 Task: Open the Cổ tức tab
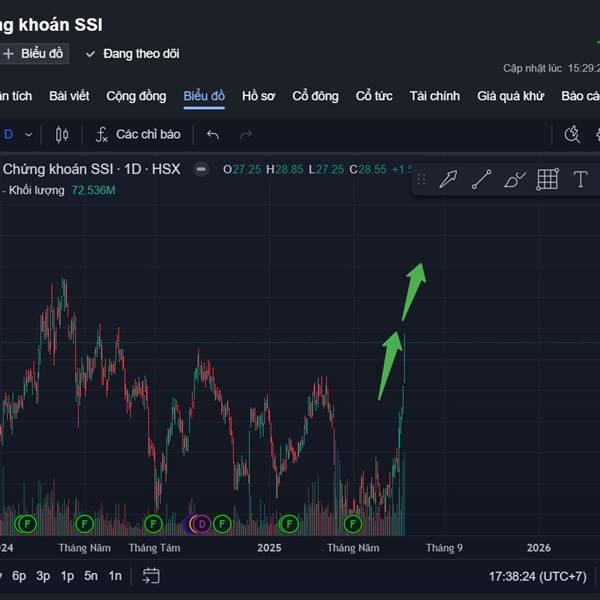tap(374, 96)
